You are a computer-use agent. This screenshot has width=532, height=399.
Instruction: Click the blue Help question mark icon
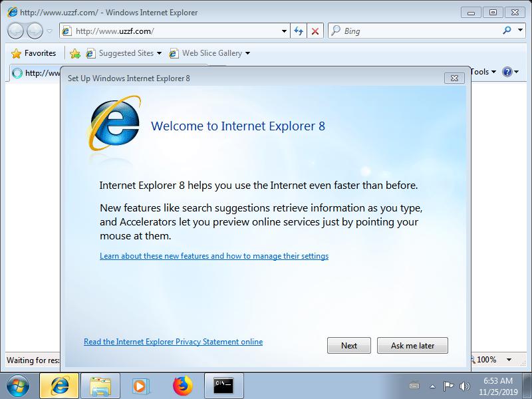(507, 72)
